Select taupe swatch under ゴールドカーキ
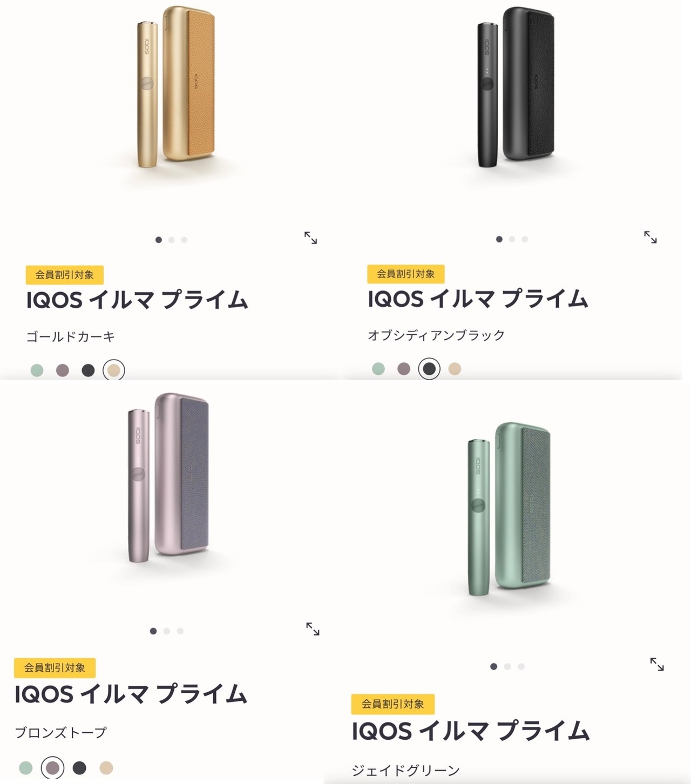Screen dimensions: 691x784 (x=63, y=370)
